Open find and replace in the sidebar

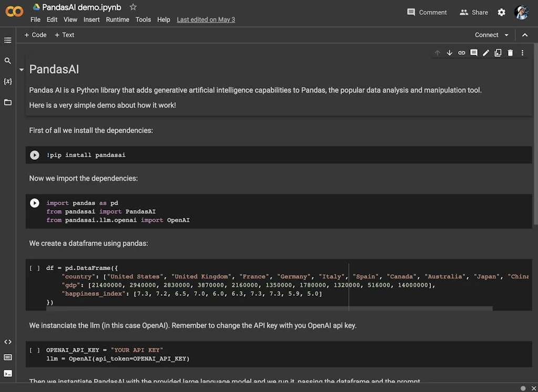(7, 60)
